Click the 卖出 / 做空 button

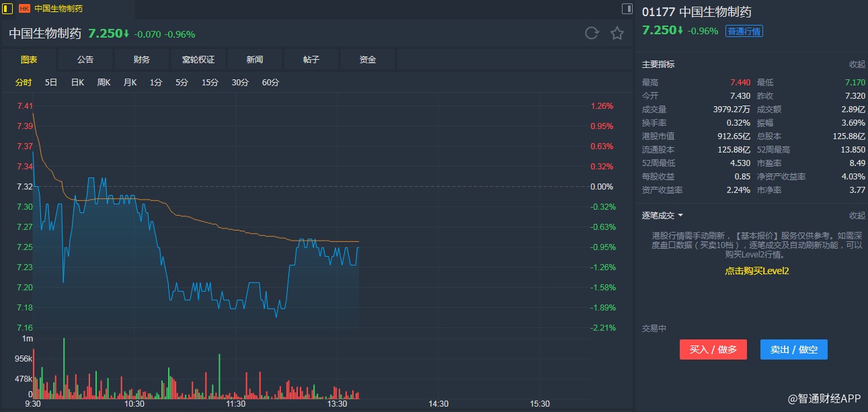(x=793, y=349)
